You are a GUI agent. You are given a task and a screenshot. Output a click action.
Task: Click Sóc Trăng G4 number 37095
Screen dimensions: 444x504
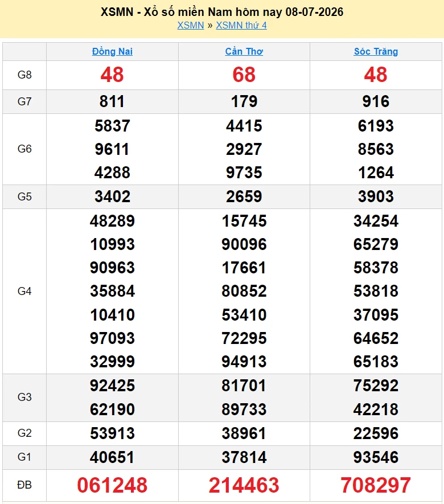[376, 315]
